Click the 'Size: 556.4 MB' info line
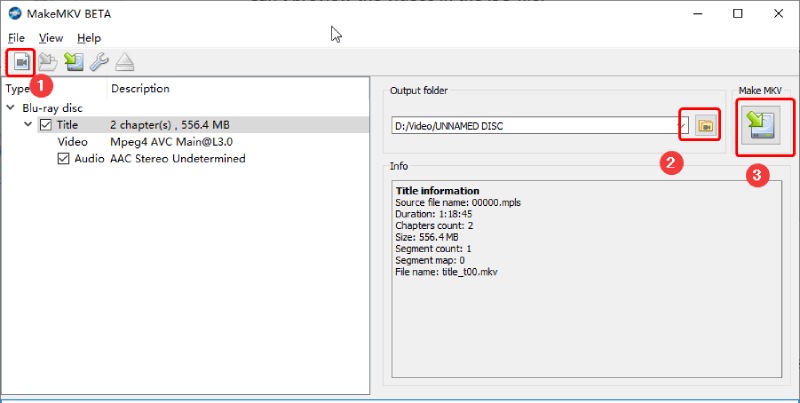Screen dimensions: 800x403 [427, 237]
